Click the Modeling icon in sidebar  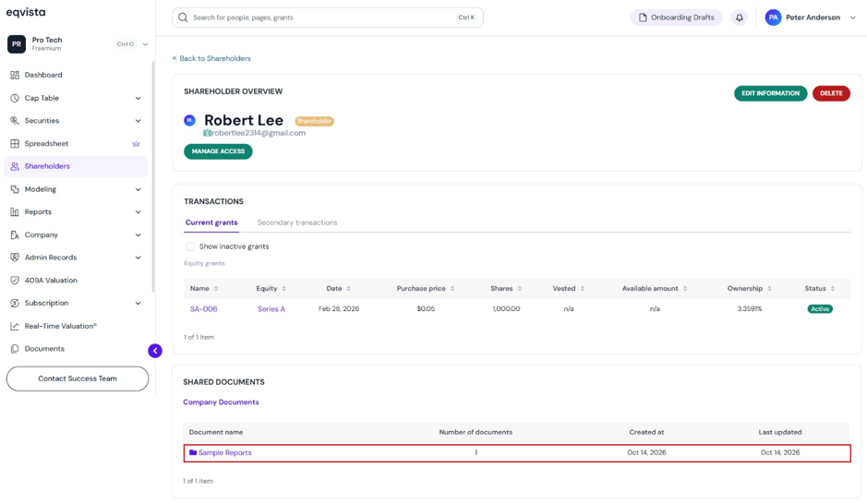pos(15,189)
